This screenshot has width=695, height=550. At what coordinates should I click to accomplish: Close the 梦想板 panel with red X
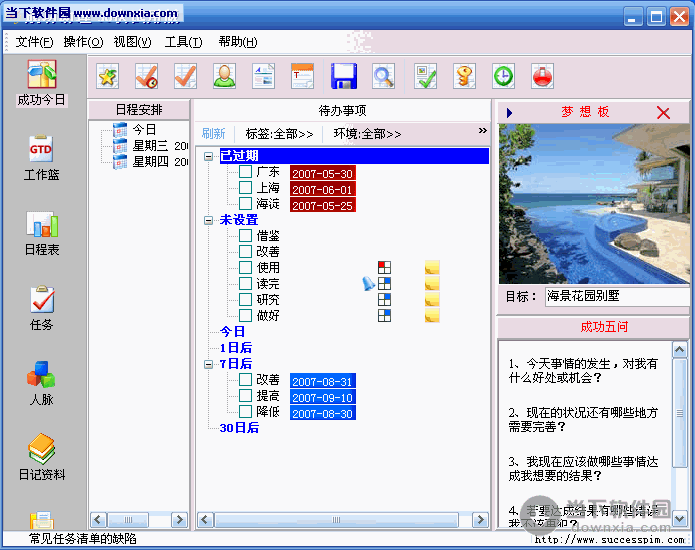[x=663, y=112]
